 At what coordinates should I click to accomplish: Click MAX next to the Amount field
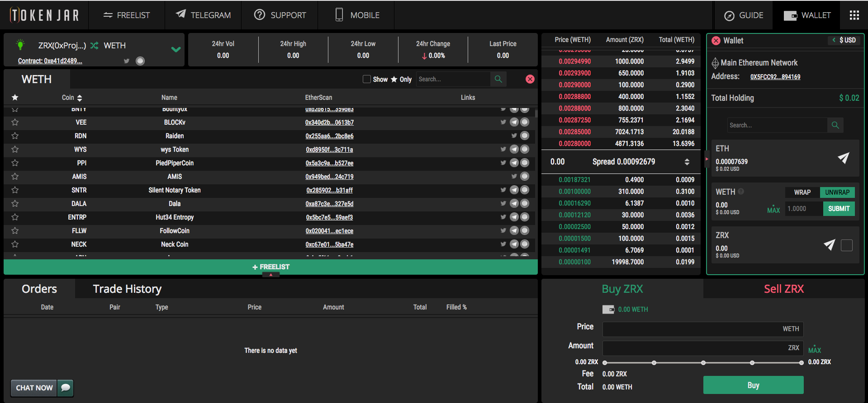click(x=815, y=349)
